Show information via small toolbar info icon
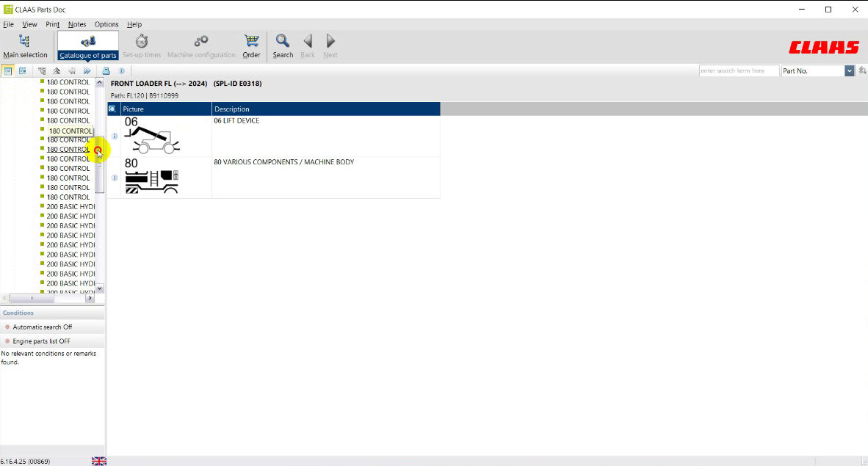Viewport: 868px width, 466px height. tap(122, 71)
